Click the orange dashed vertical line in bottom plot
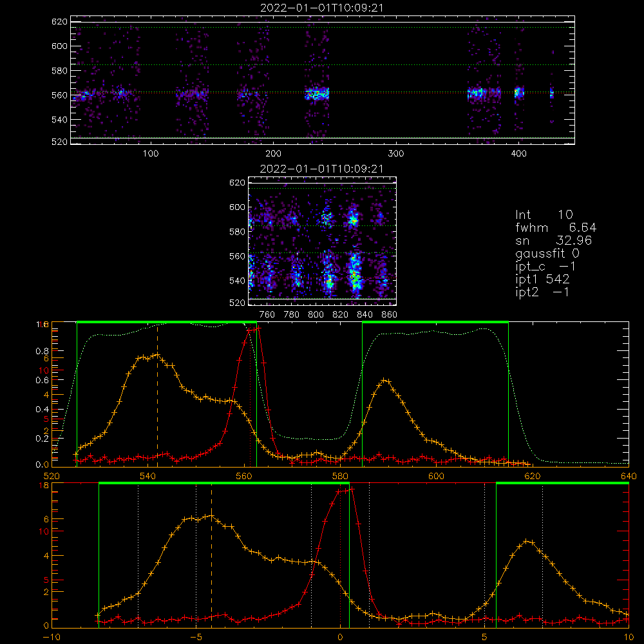This screenshot has width=644, height=644. (211, 556)
